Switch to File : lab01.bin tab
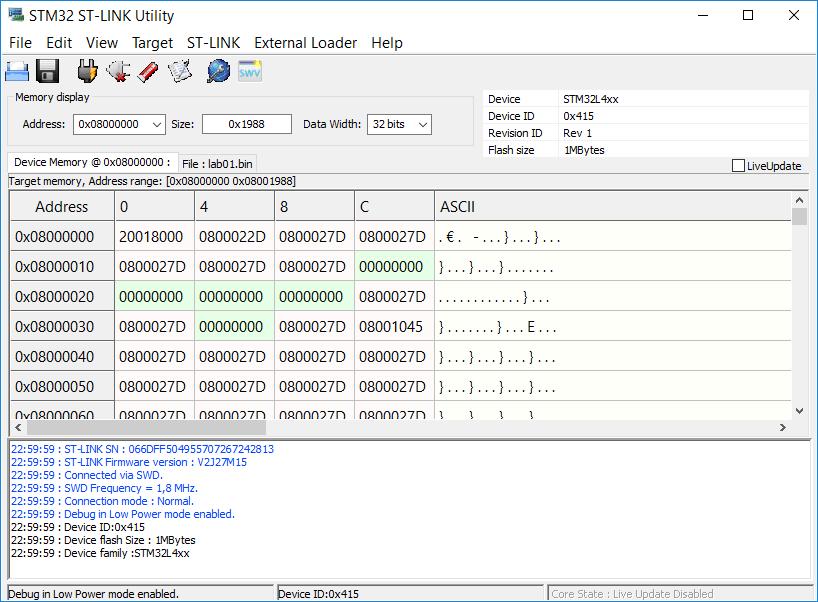 [x=218, y=164]
